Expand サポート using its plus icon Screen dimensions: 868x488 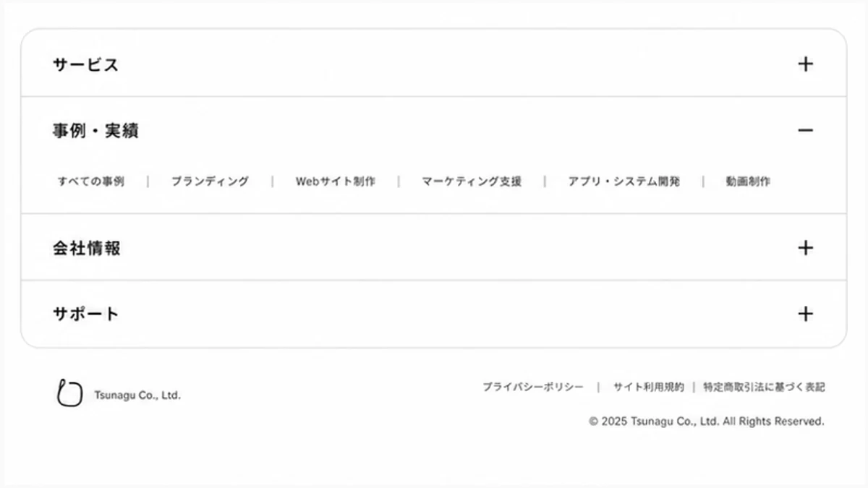[x=805, y=314]
